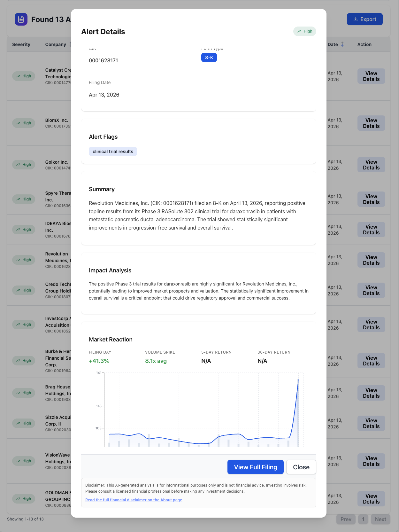399x532 pixels.
Task: Click the Market Reaction heading
Action: coord(111,340)
